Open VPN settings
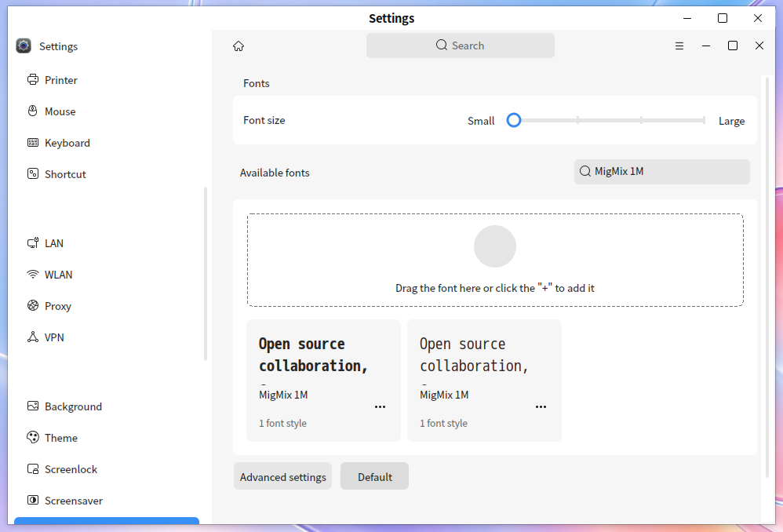This screenshot has width=783, height=532. [x=107, y=337]
